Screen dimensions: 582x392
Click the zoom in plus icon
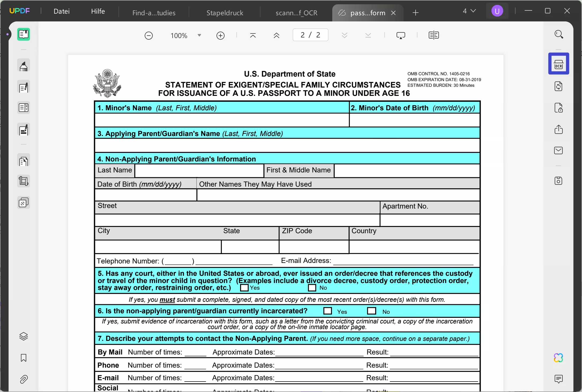(x=220, y=35)
